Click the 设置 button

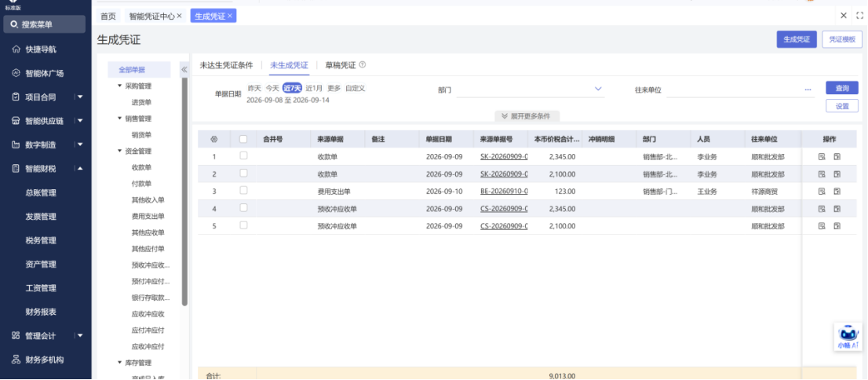(842, 106)
